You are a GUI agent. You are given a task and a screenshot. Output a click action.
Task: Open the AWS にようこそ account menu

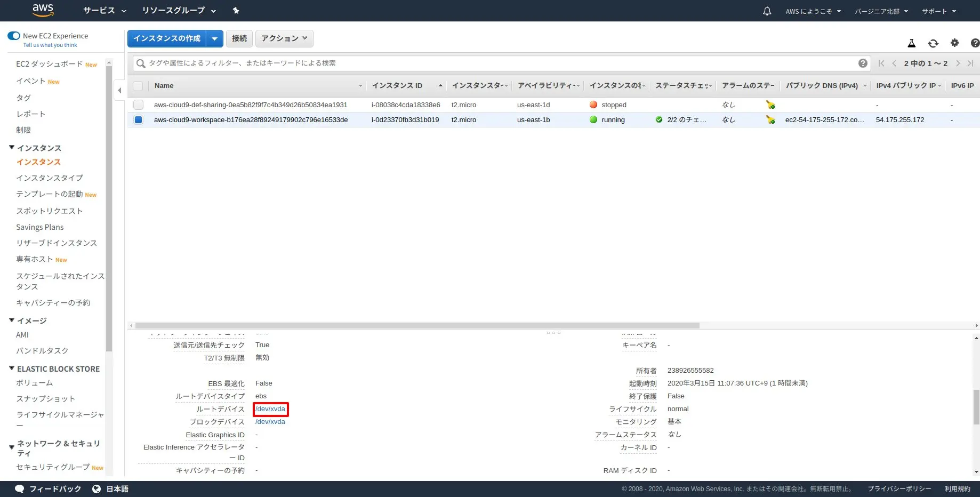(x=813, y=11)
